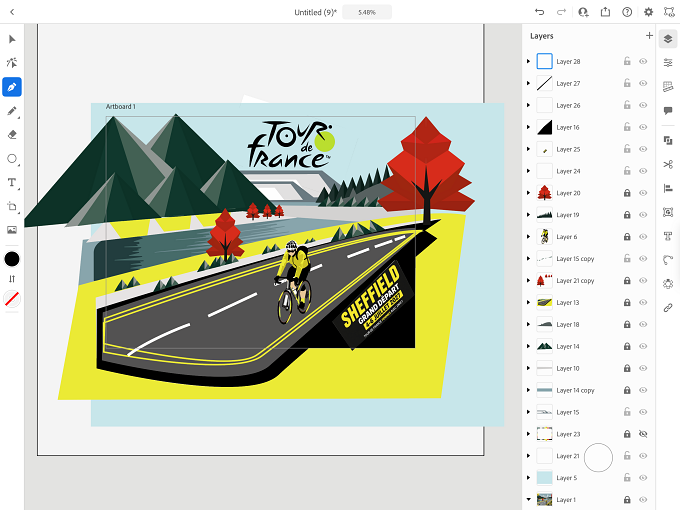Click the Artboard 1 label
Viewport: 680px width, 510px height.
pyautogui.click(x=121, y=107)
